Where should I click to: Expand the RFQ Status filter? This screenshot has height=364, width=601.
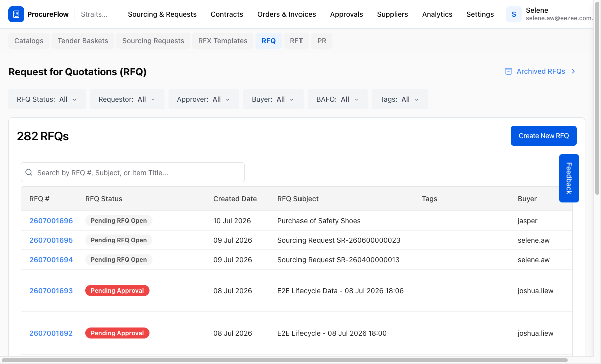point(47,99)
